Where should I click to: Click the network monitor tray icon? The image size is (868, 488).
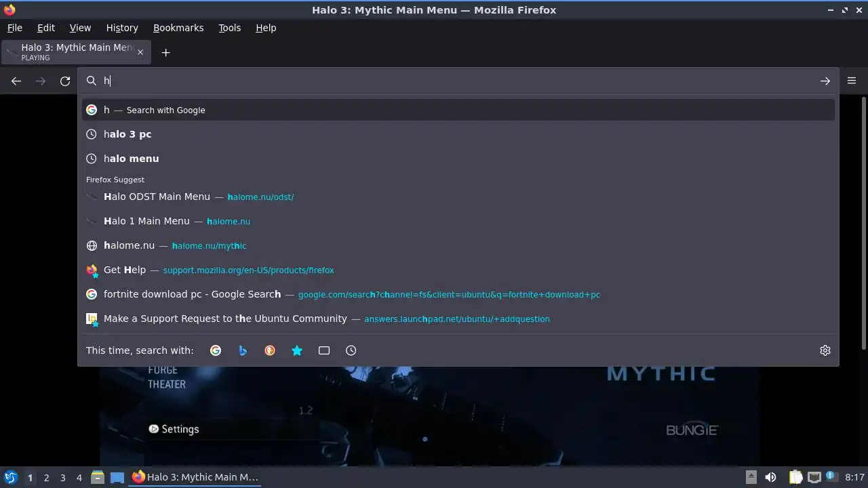coord(814,477)
